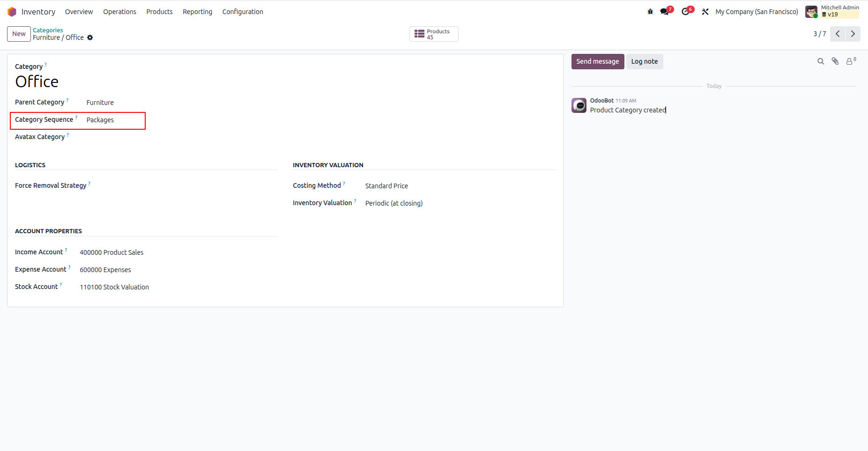Open the Overview menu

click(79, 12)
